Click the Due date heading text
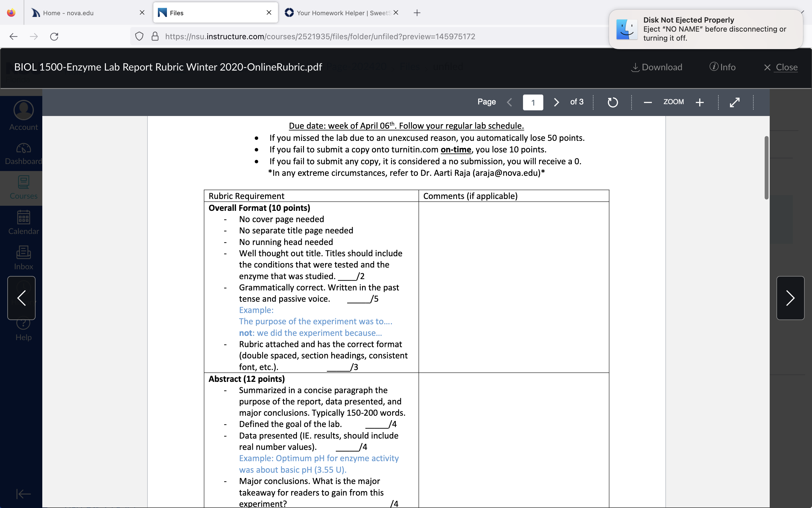Viewport: 812px width, 508px height. pyautogui.click(x=406, y=126)
